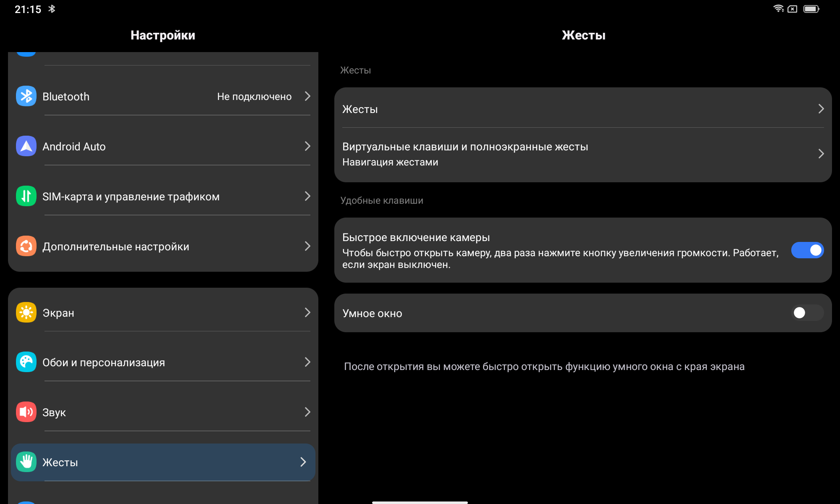Screen dimensions: 840x504
Task: Open the Bluetooth settings entry
Action: click(x=163, y=96)
